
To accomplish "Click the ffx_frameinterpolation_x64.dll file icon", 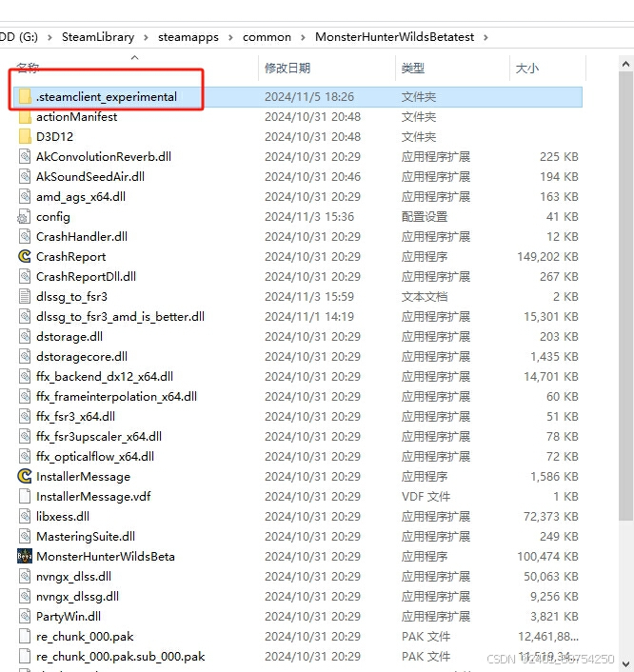I will (x=25, y=396).
